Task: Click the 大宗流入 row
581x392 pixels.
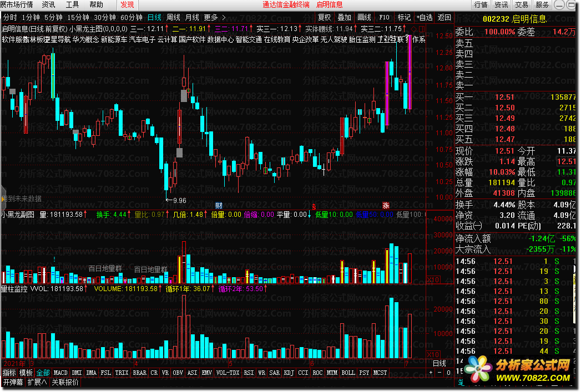Action: tap(516, 250)
